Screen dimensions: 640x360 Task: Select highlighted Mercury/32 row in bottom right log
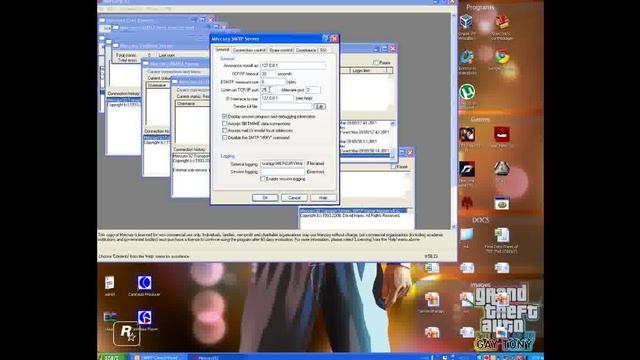[353, 211]
